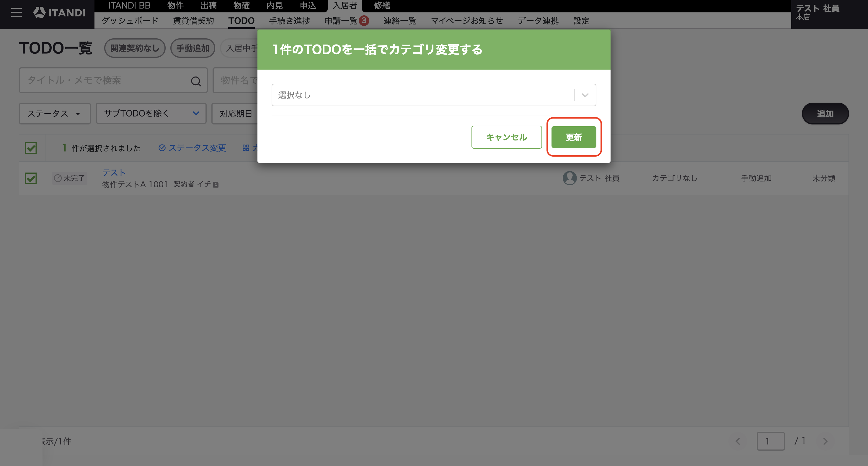868x466 pixels.
Task: Uncheck the テスト TODO row checkbox
Action: pyautogui.click(x=31, y=178)
